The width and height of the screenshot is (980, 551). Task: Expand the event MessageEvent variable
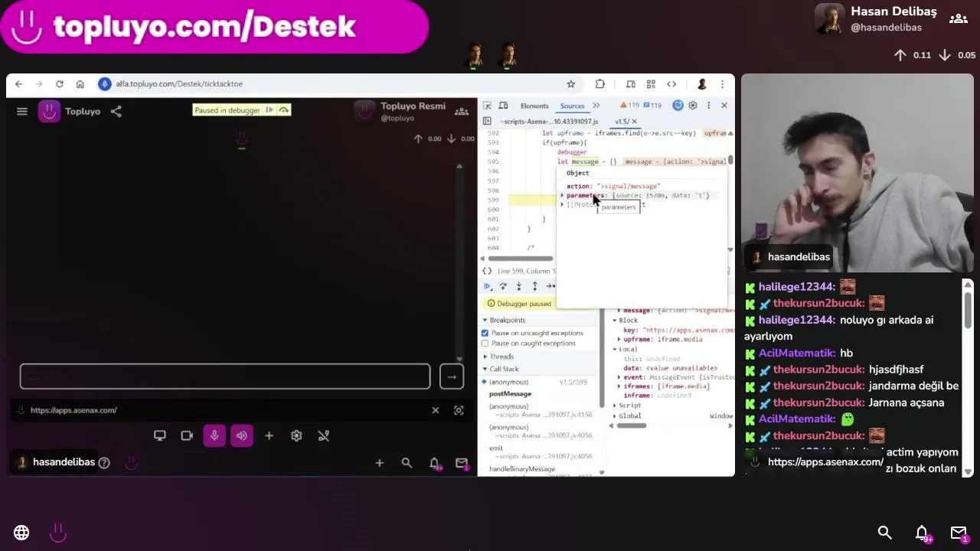(x=619, y=377)
